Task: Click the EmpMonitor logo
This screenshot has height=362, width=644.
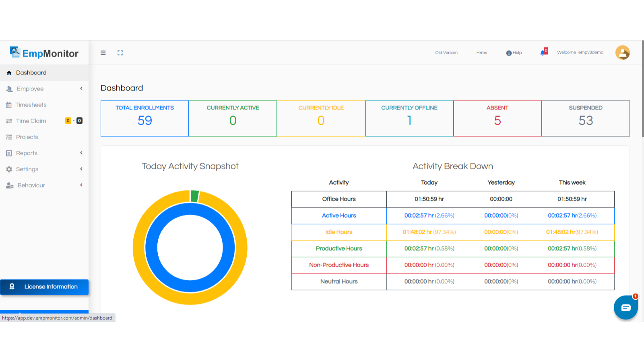Action: click(x=44, y=53)
